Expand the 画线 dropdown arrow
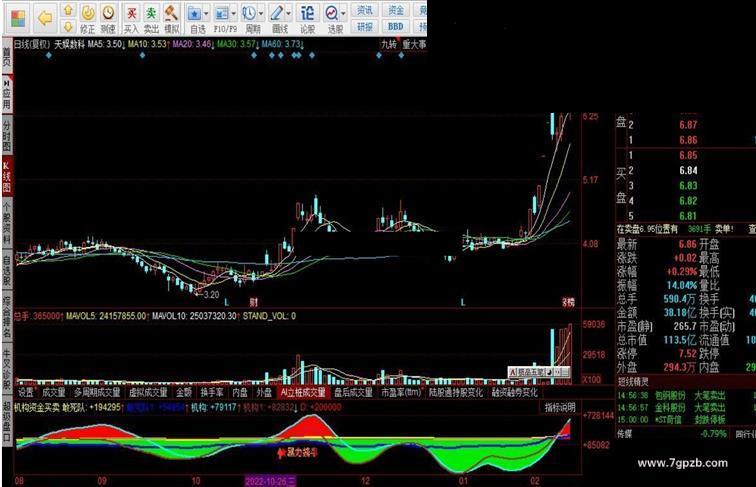 289,14
